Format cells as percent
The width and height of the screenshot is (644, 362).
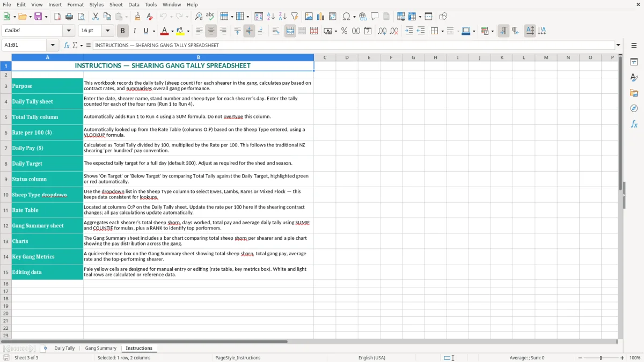pos(344,31)
